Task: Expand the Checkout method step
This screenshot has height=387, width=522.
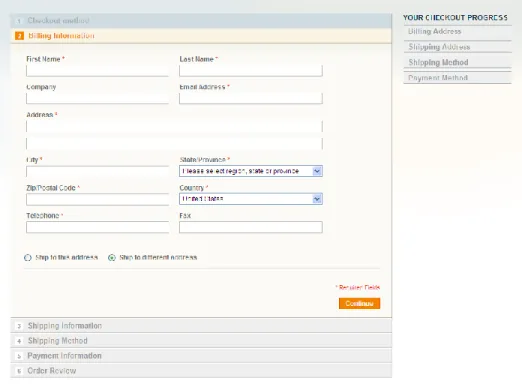Action: coord(201,21)
